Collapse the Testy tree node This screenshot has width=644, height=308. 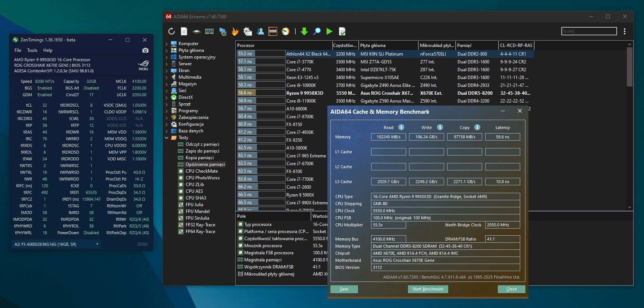[167, 138]
